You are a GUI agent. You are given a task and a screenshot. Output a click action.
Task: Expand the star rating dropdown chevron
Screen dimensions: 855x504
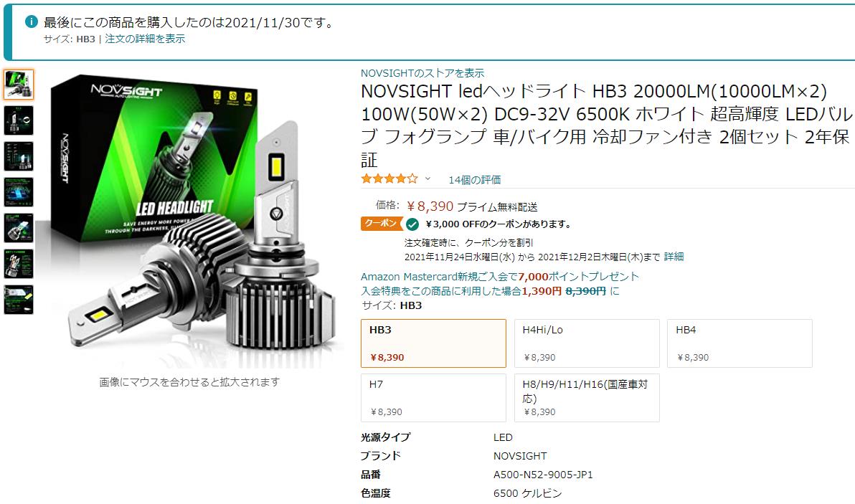tap(427, 179)
